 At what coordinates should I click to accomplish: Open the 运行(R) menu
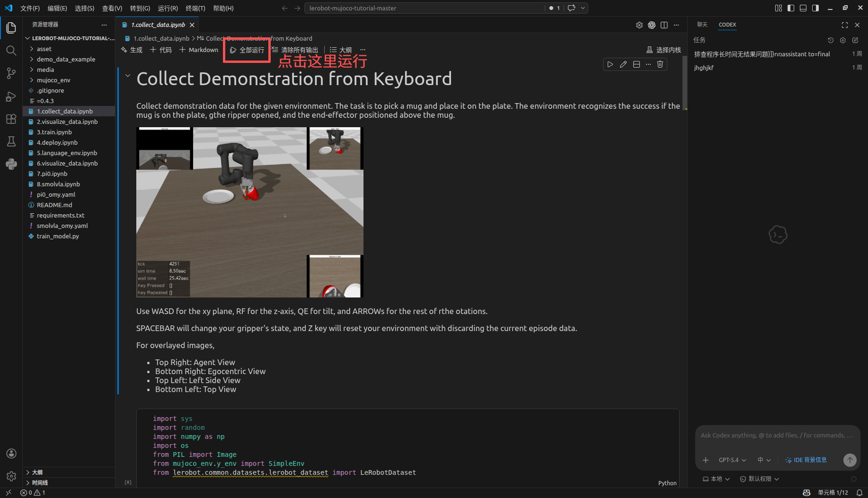pos(168,8)
